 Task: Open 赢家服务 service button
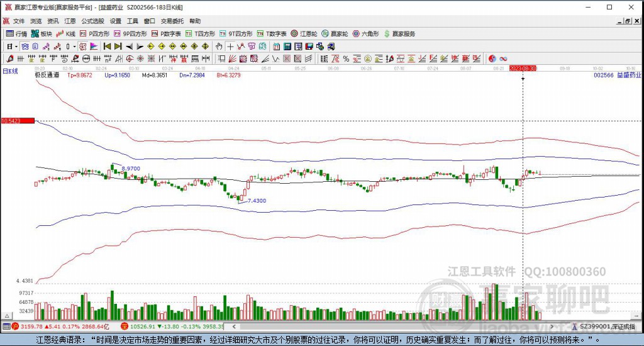pos(399,34)
